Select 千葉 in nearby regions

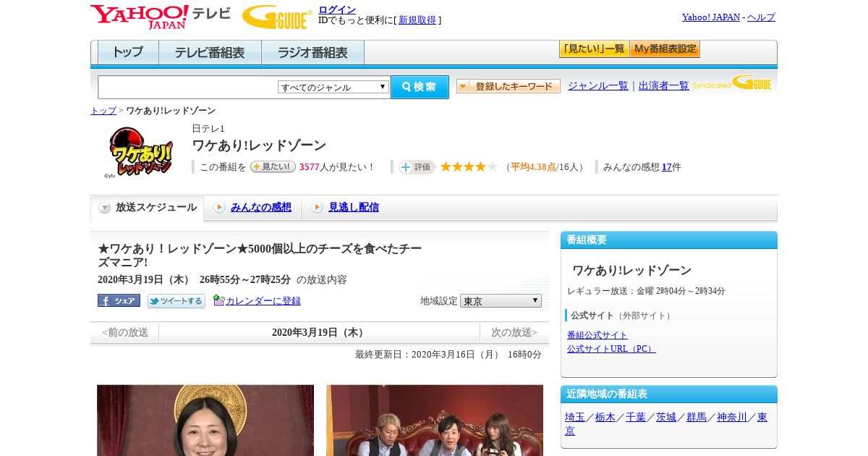636,417
